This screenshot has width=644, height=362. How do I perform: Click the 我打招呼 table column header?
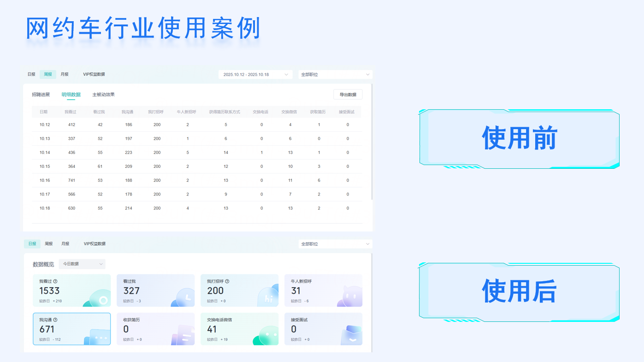[156, 112]
